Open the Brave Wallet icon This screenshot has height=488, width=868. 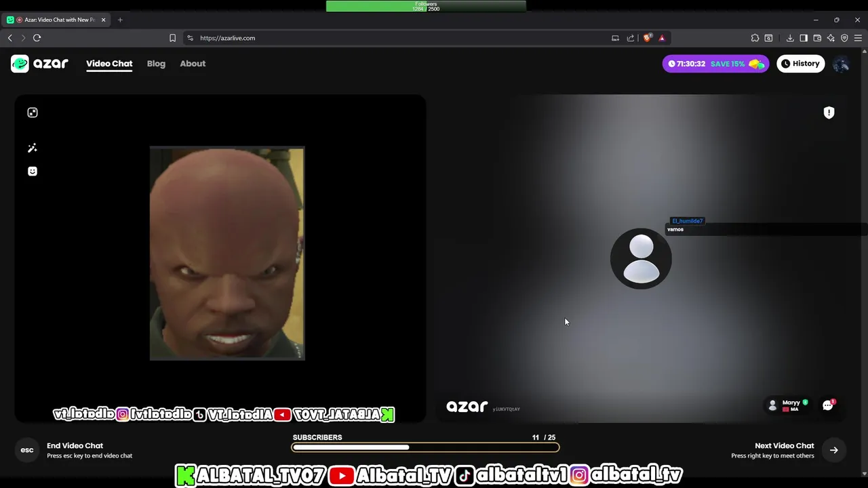(x=817, y=38)
